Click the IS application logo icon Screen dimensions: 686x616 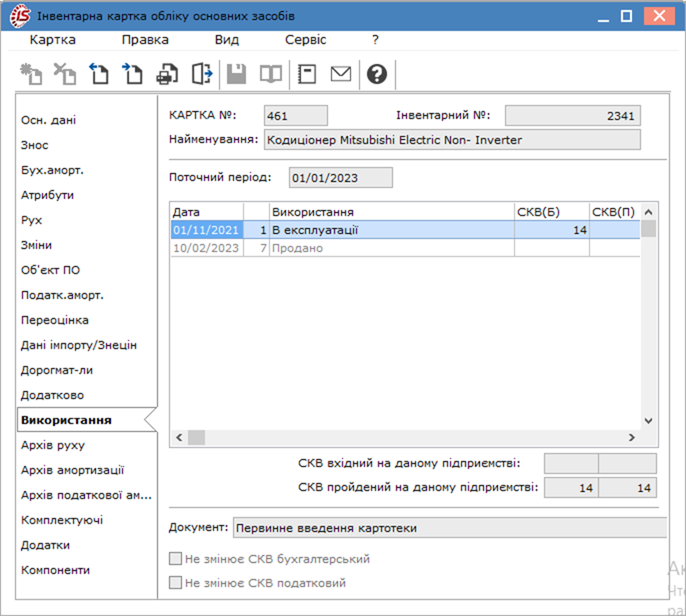(20, 15)
